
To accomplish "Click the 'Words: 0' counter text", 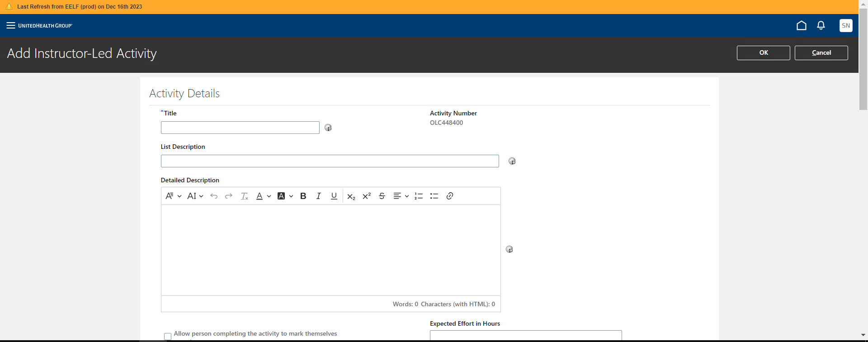I will coord(406,304).
